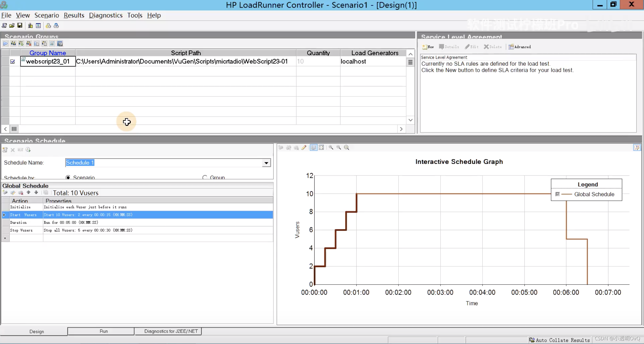
Task: Move the selected action up with arrow icon
Action: point(28,193)
